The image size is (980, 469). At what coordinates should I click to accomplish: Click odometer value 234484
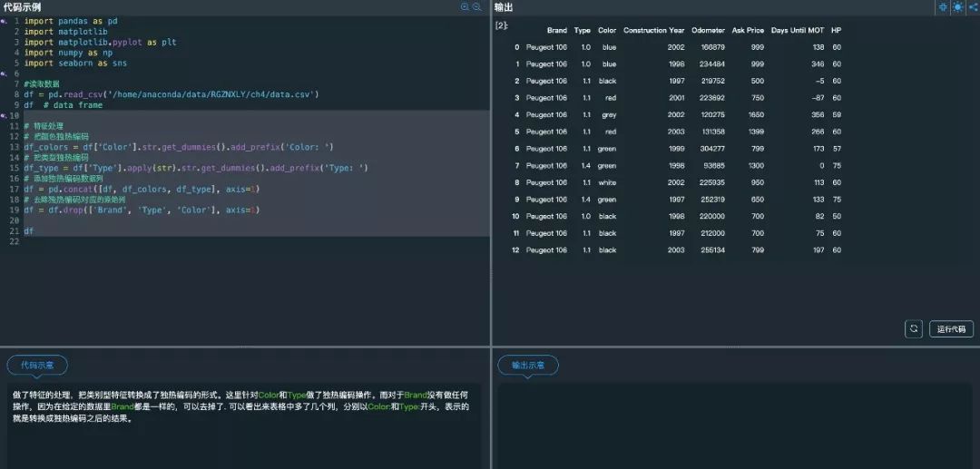pyautogui.click(x=713, y=64)
